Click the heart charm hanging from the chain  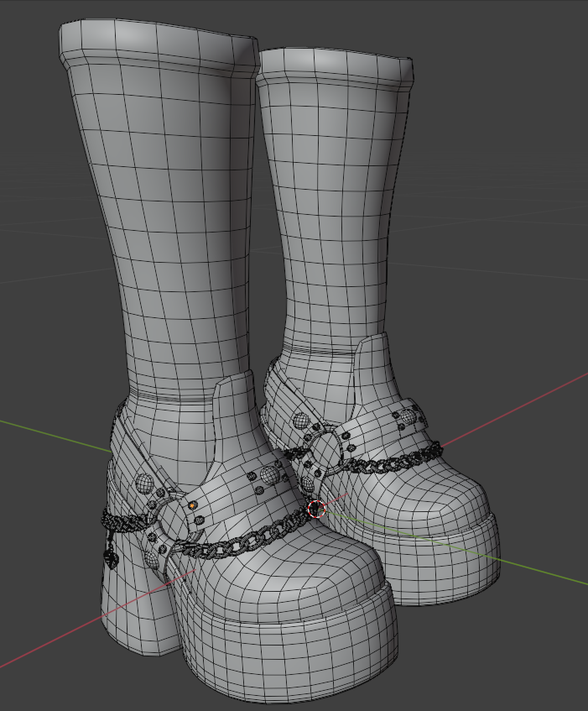[111, 559]
